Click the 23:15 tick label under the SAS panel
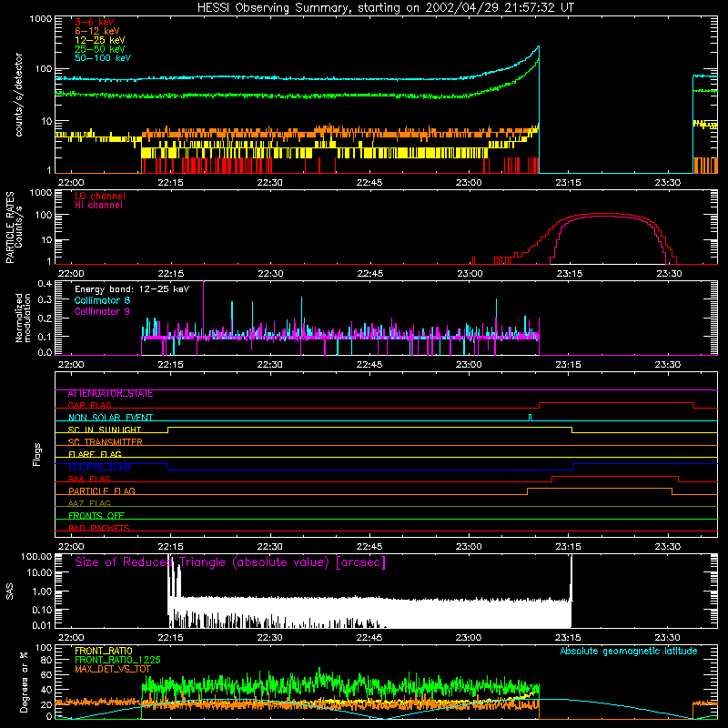This screenshot has height=728, width=728. (568, 638)
